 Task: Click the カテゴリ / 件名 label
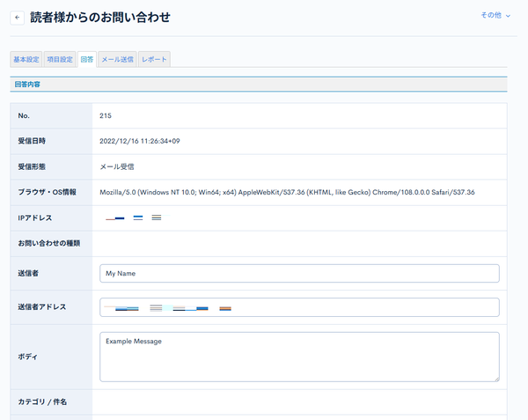(x=42, y=402)
